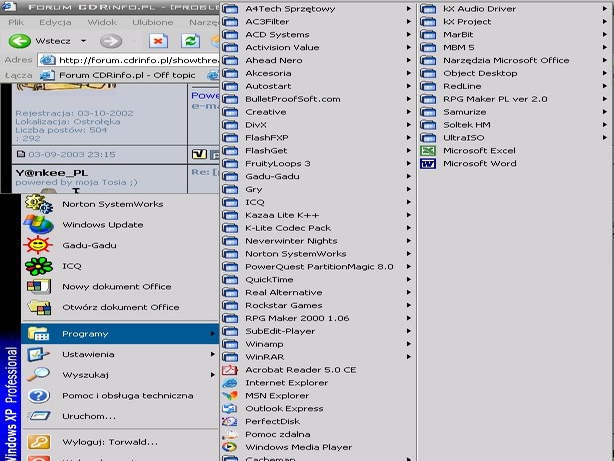Click Otwórz dokument Office icon

coord(38,307)
